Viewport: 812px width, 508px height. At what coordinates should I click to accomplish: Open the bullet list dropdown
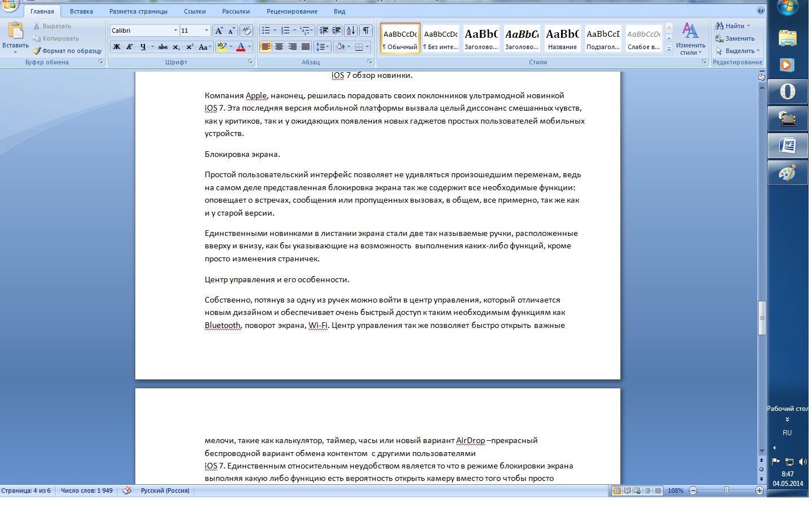275,30
